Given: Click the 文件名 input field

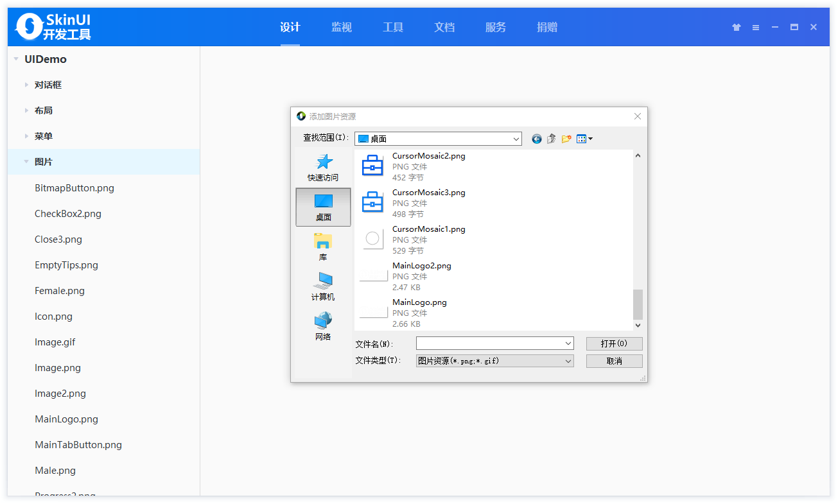Looking at the screenshot, I should [x=490, y=343].
